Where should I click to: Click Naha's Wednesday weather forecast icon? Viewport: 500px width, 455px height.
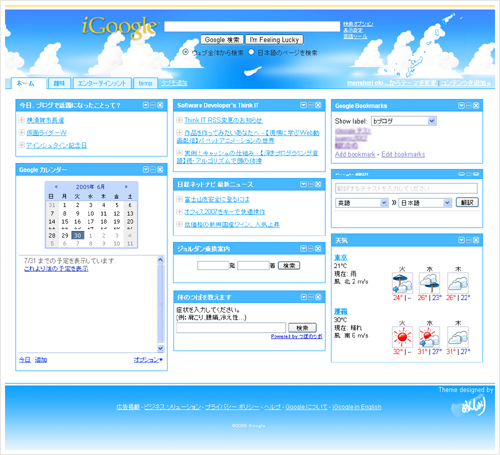click(x=430, y=337)
